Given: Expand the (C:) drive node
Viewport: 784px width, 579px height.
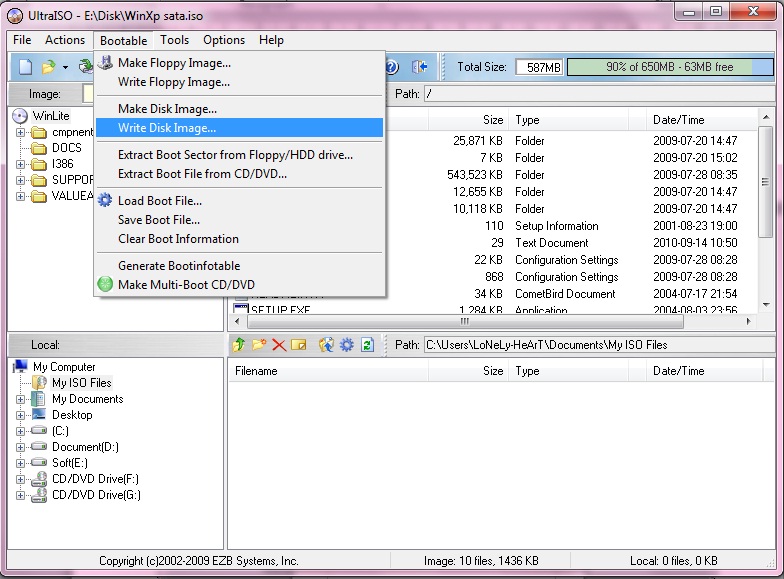Looking at the screenshot, I should 20,431.
